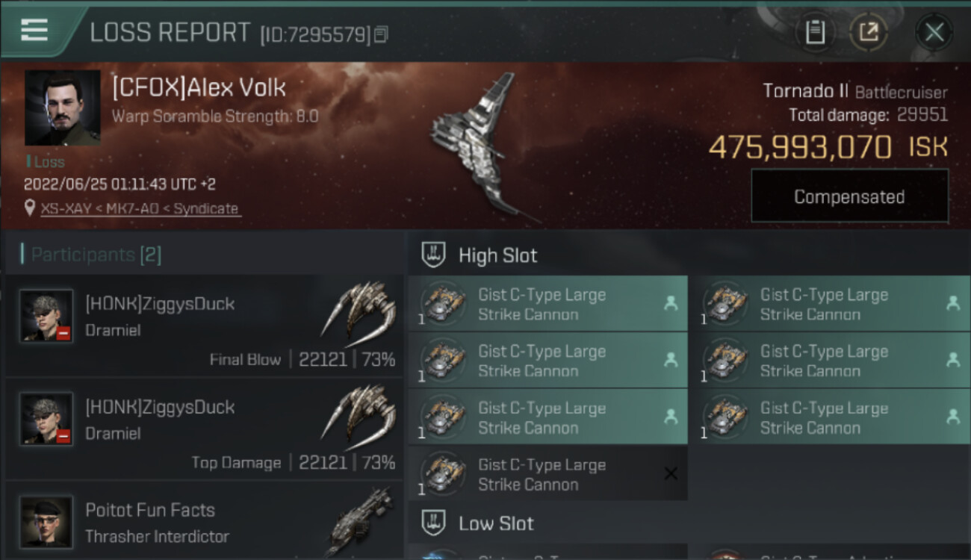Screen dimensions: 971x560
Task: Click dropped icon on first left Strike Cannon
Action: 671,303
